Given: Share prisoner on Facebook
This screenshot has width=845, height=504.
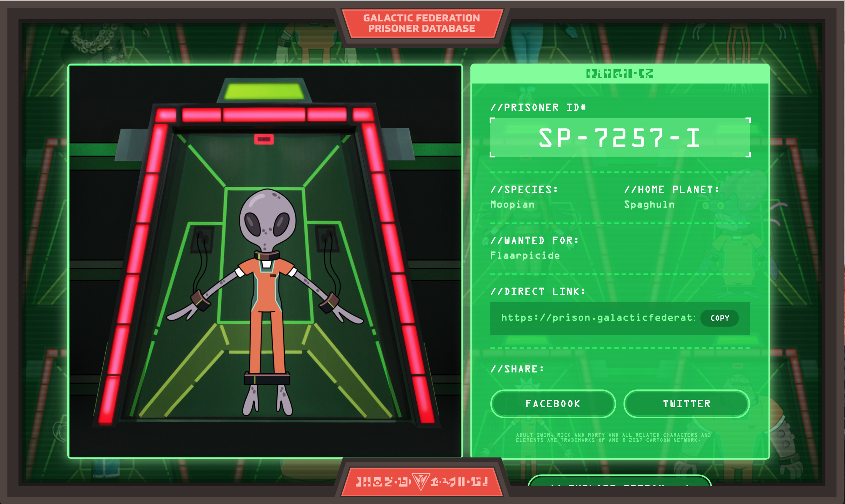Looking at the screenshot, I should tap(553, 403).
